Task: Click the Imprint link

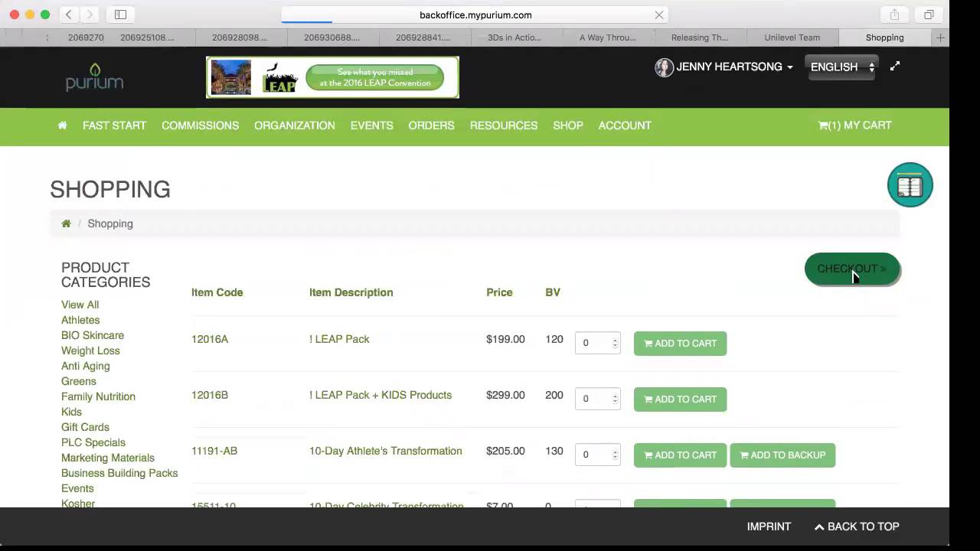Action: point(769,527)
